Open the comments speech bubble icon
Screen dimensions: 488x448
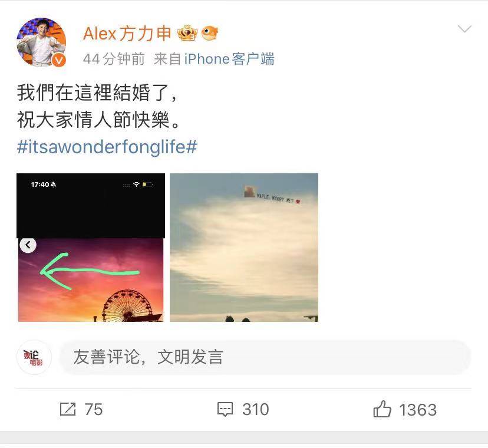pos(225,409)
